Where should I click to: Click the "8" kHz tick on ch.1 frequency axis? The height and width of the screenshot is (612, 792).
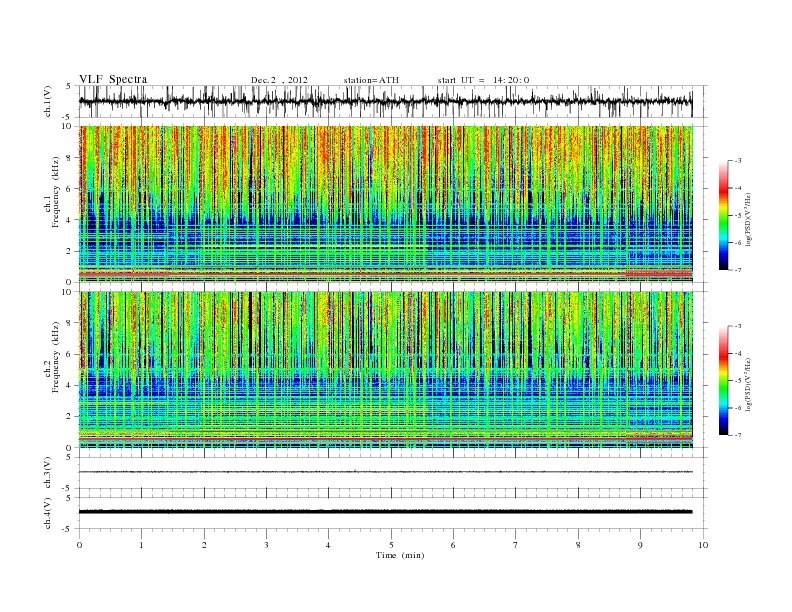pos(69,158)
